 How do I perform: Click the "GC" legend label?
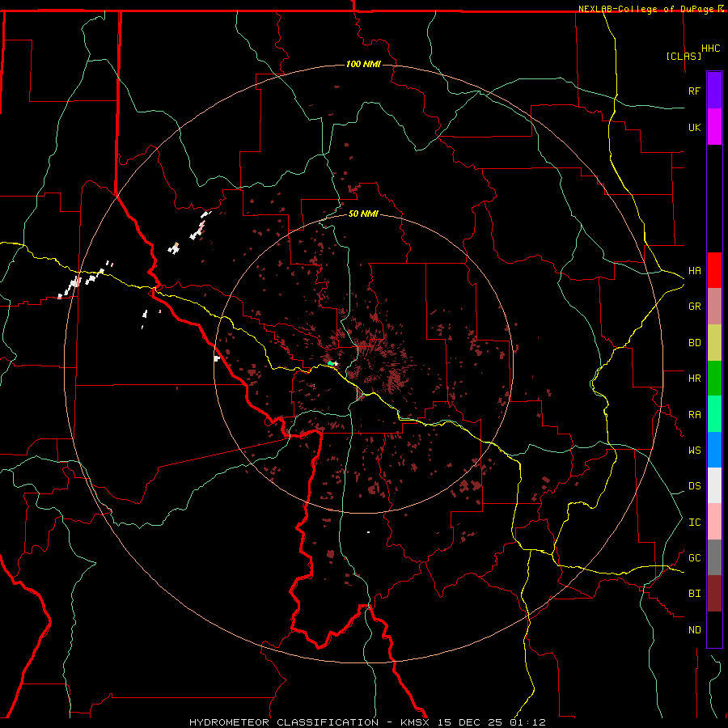pos(694,557)
